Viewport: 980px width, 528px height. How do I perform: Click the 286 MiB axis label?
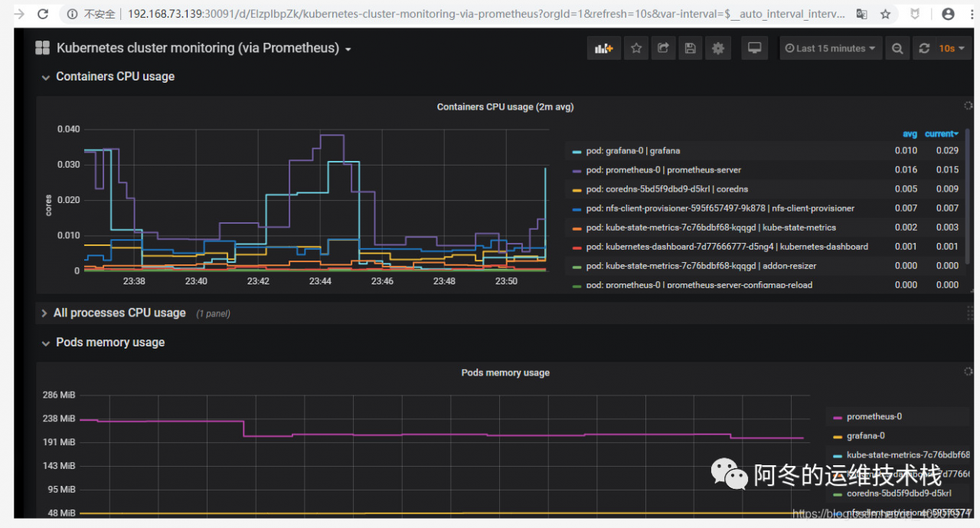tap(59, 395)
